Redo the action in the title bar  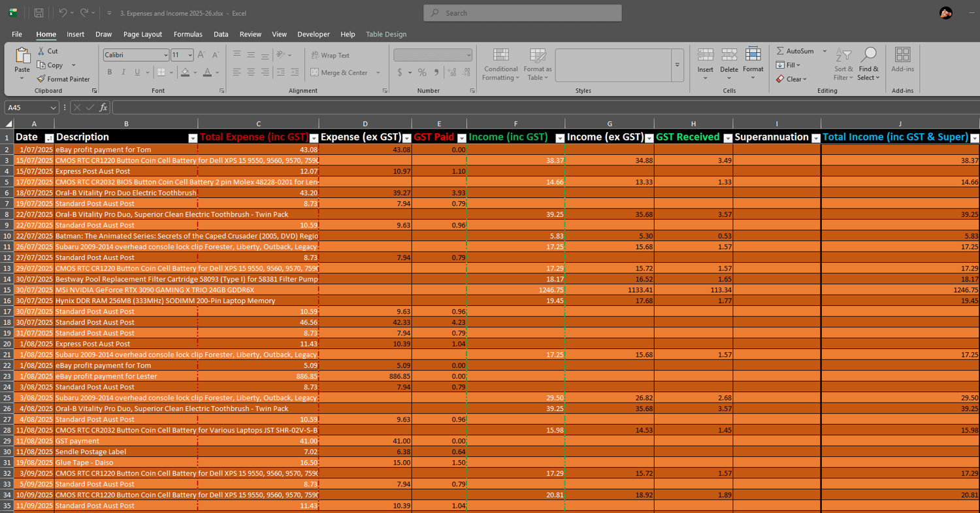(x=84, y=13)
